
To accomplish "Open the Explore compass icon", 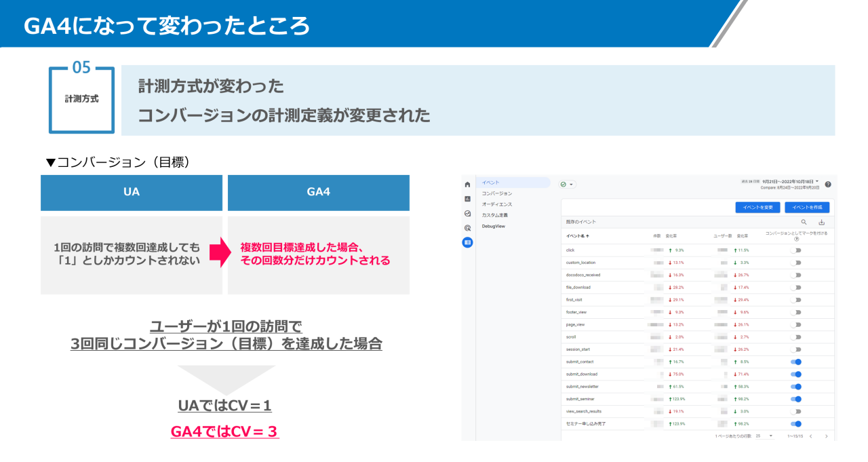I will [468, 213].
